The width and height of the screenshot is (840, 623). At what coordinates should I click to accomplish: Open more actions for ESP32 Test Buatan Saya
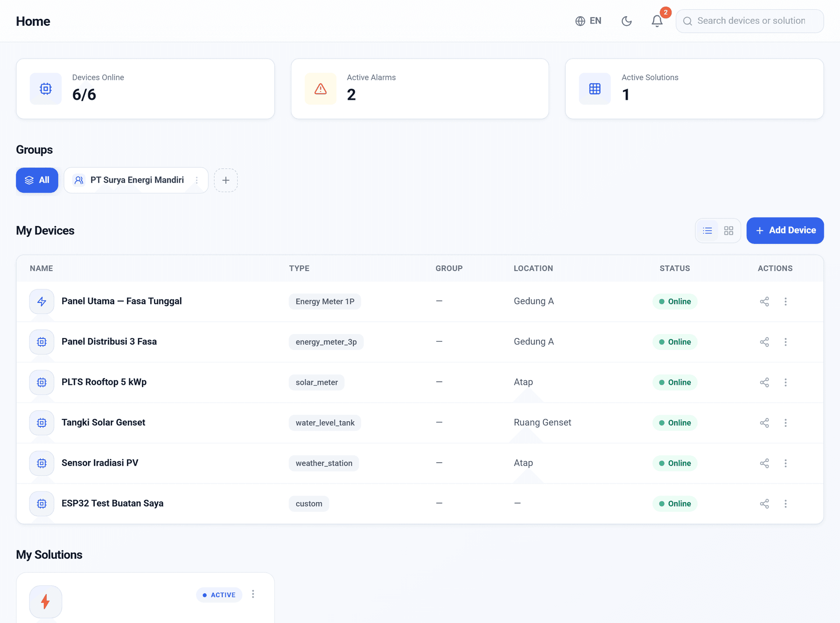click(x=785, y=503)
